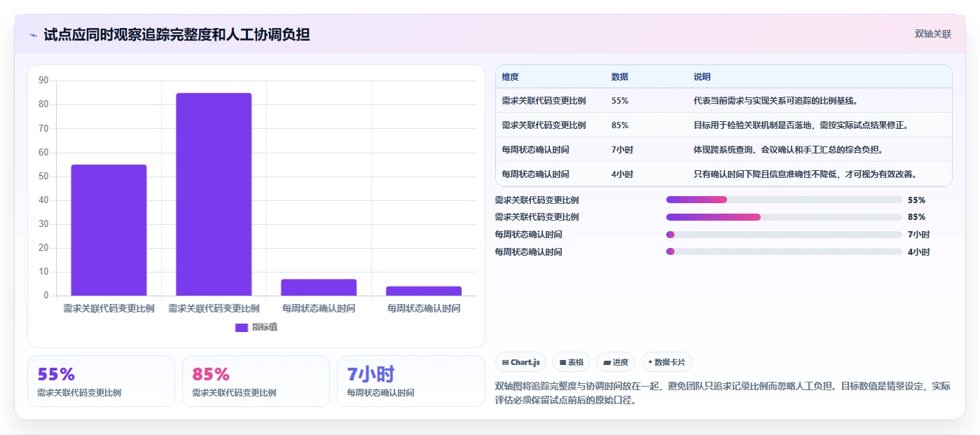
Task: Click the 90 tick on the y-axis
Action: click(43, 81)
